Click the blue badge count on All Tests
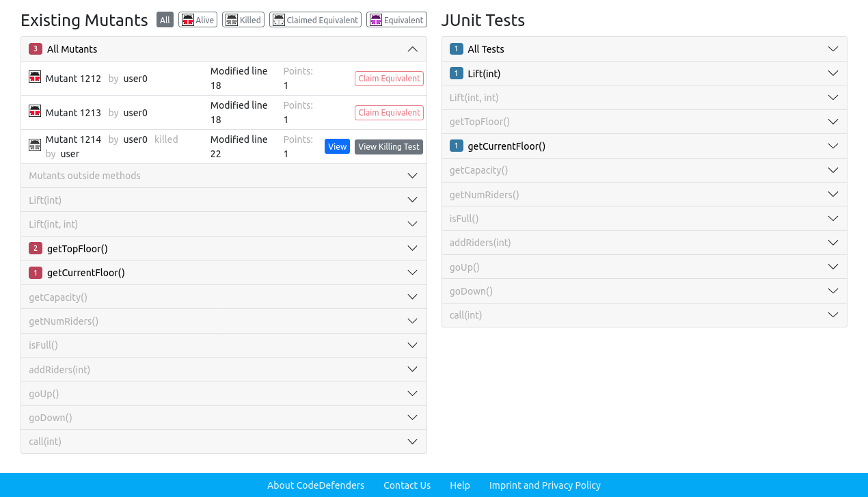The width and height of the screenshot is (868, 497). 457,49
